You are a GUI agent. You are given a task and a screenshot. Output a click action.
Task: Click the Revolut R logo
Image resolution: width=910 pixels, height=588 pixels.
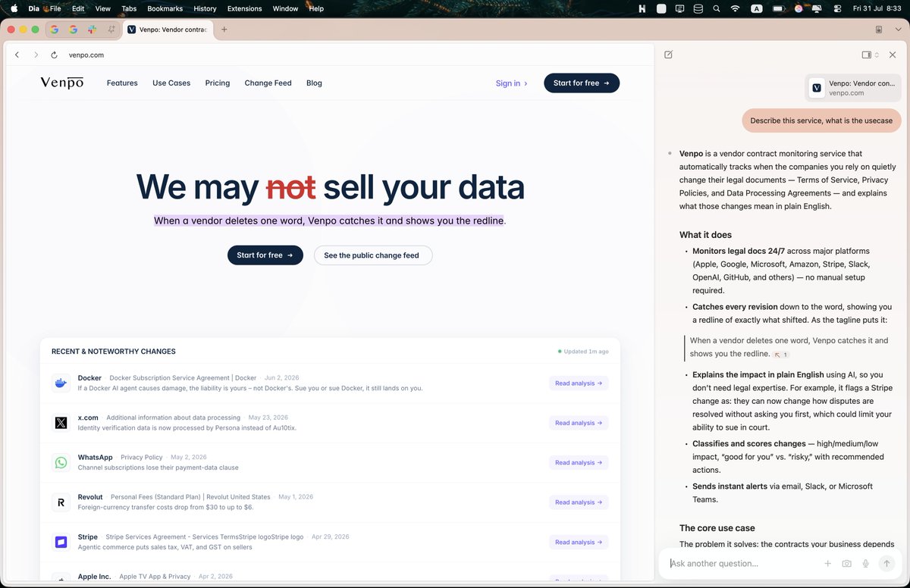pyautogui.click(x=61, y=502)
